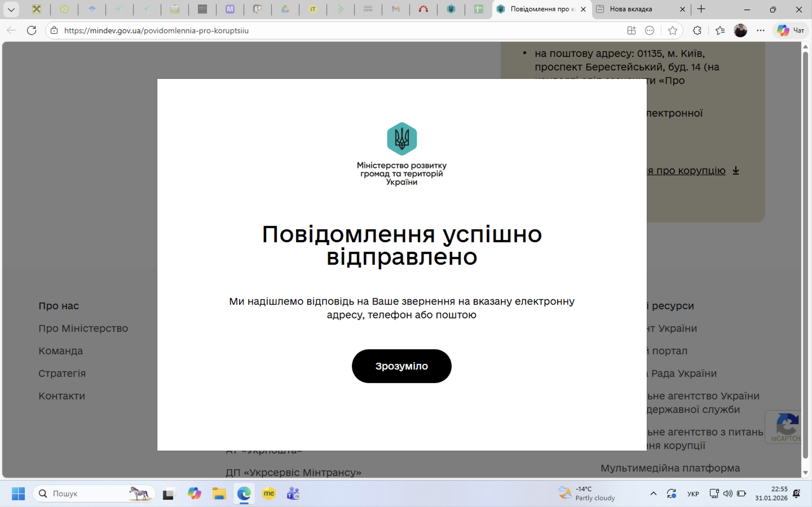Viewport: 812px width, 507px height.
Task: Open the browser extensions puzzle icon
Action: pyautogui.click(x=697, y=30)
